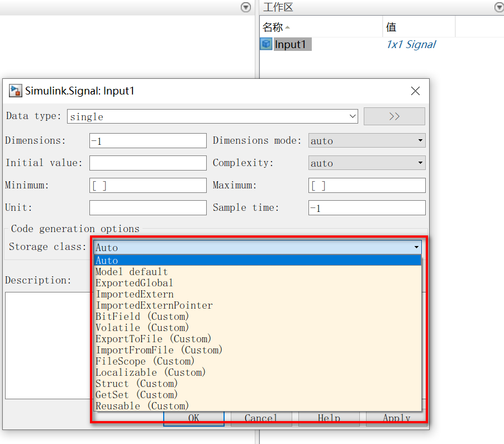Select BitField (Custom) option
The image size is (504, 444).
point(258,317)
